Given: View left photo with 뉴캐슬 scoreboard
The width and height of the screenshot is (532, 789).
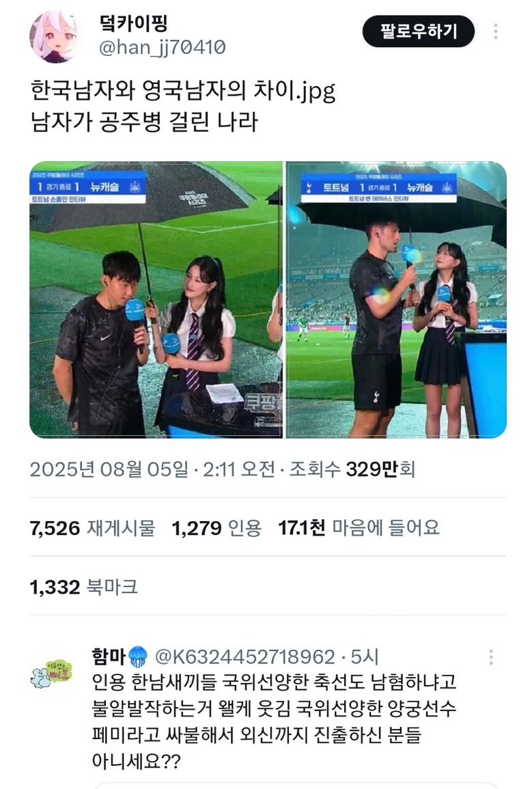Looking at the screenshot, I should (x=156, y=299).
